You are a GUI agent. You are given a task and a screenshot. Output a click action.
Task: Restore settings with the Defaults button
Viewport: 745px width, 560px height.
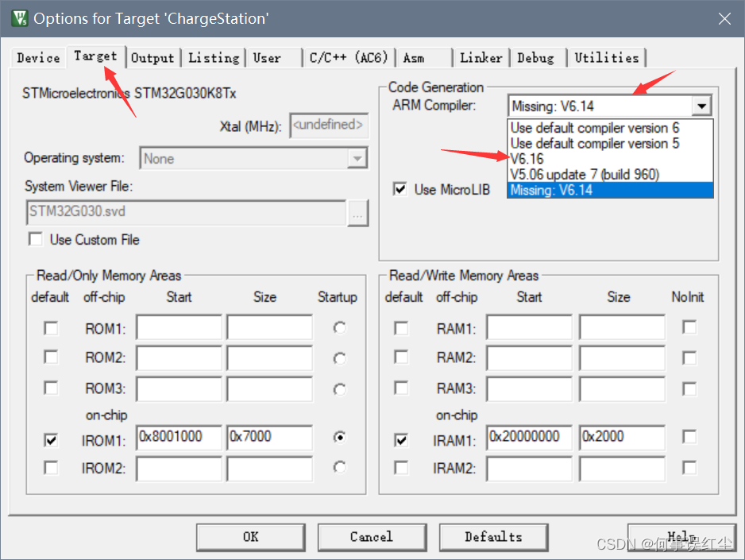(493, 537)
